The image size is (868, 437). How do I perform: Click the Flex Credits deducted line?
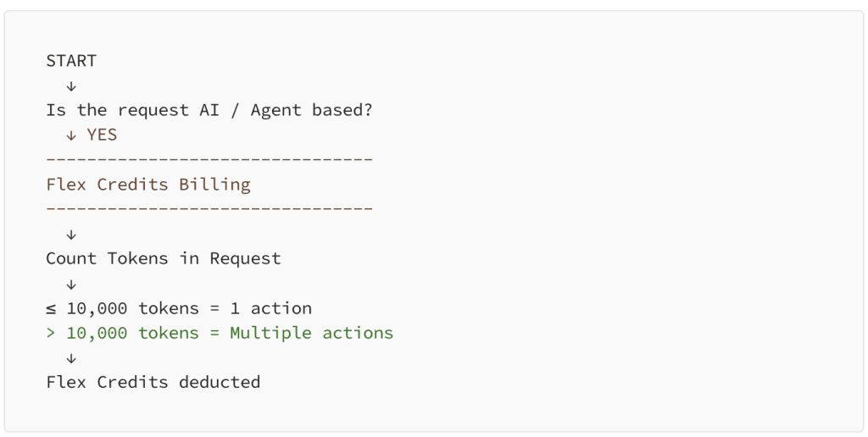click(x=153, y=383)
